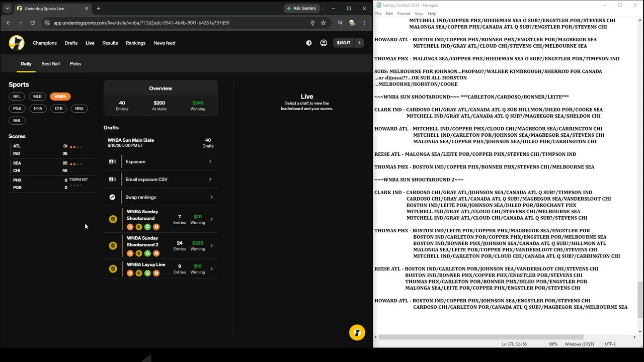Expand WNBA Sunday Shootaround chevron

211,219
